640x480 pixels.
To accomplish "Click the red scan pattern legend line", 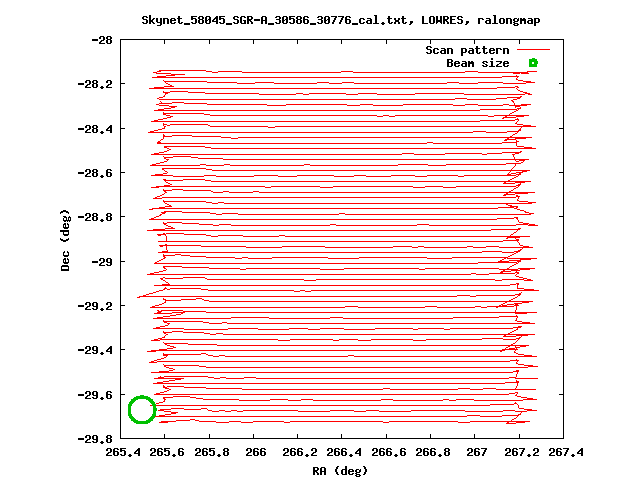I will tap(533, 50).
